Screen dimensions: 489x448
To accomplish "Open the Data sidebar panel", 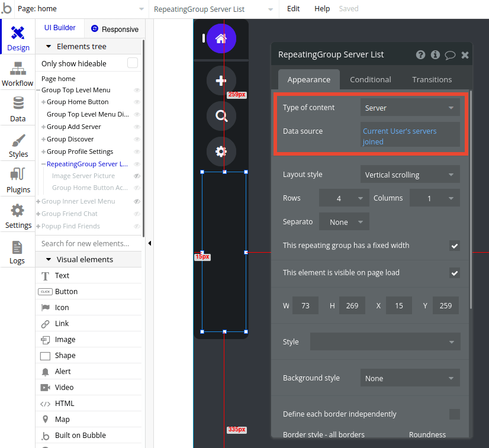I will point(17,108).
